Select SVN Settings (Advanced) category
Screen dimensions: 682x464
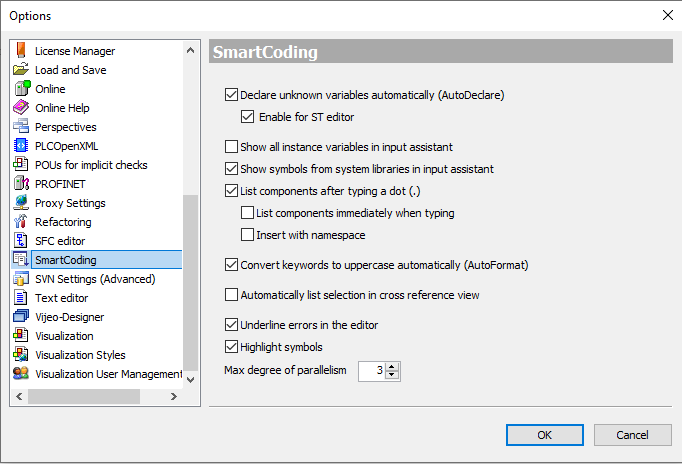[x=94, y=279]
